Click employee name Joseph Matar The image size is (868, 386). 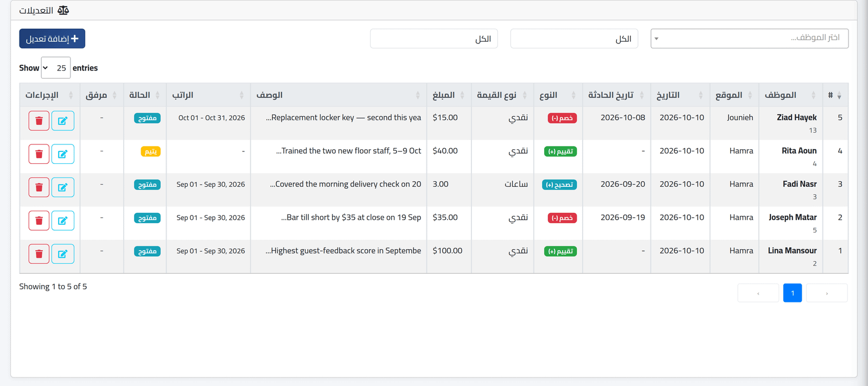pos(793,217)
